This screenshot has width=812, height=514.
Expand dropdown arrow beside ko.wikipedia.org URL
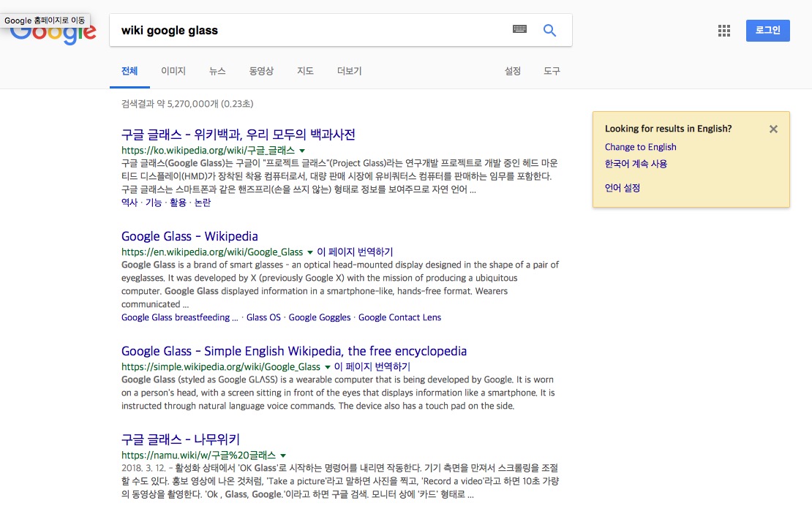tap(302, 151)
